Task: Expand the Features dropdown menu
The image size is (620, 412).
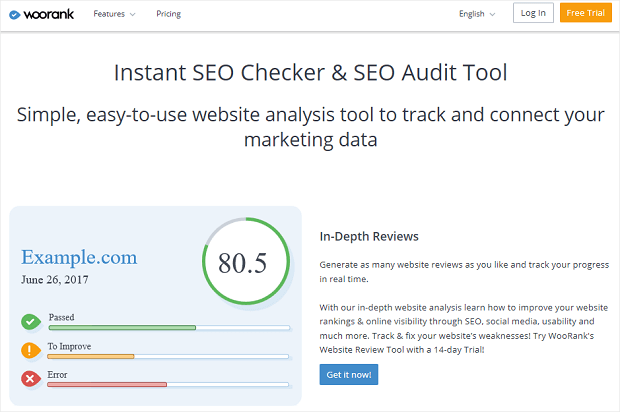Action: [x=114, y=14]
